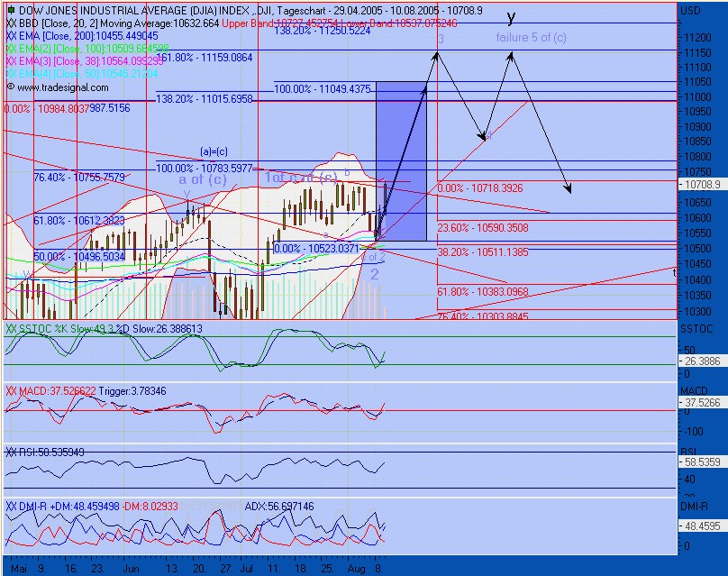Click the current price tag 10708.9
Viewport: 728px width, 576px height.
click(703, 185)
